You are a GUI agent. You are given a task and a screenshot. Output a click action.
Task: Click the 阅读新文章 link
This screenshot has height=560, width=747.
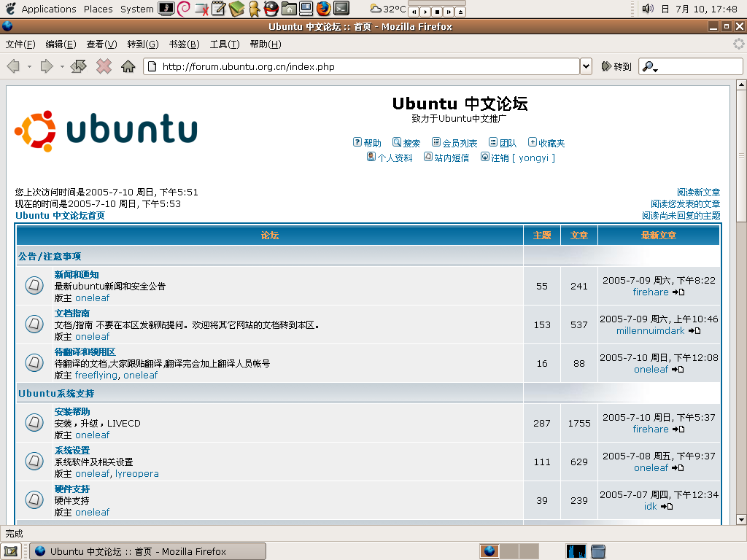coord(698,192)
